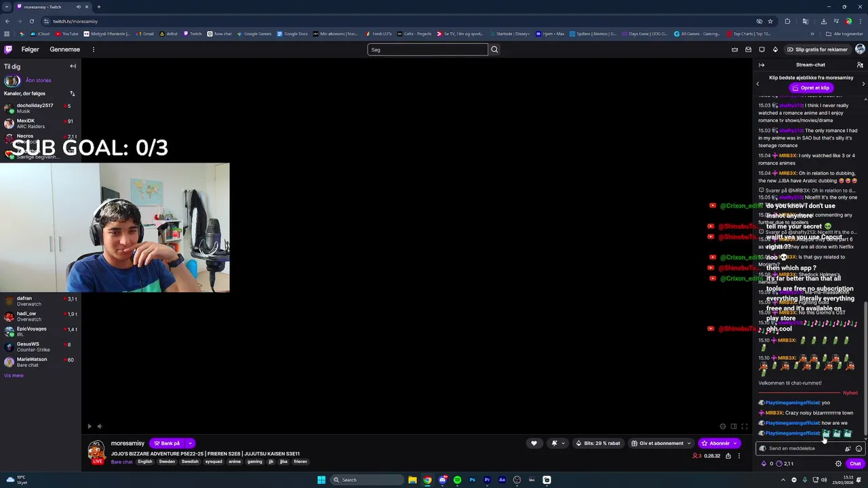The height and width of the screenshot is (488, 868).
Task: Open the Følger tab
Action: coord(30,49)
